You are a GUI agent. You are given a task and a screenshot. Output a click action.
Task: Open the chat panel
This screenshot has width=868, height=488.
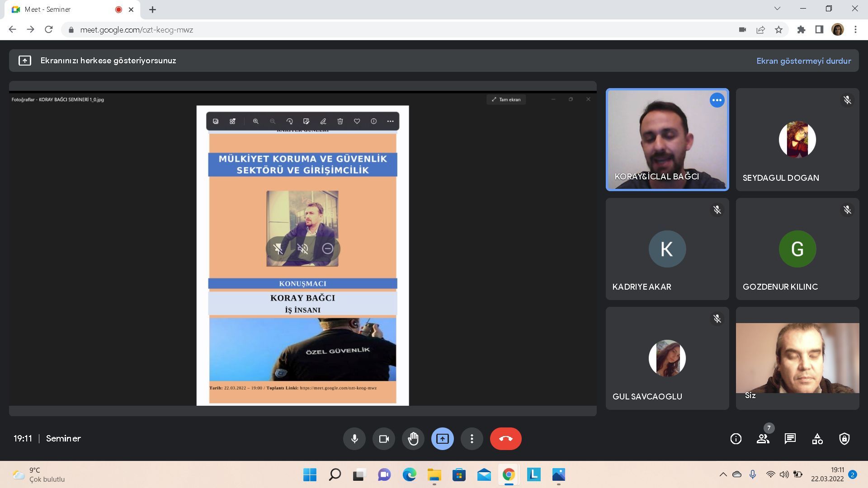(790, 439)
